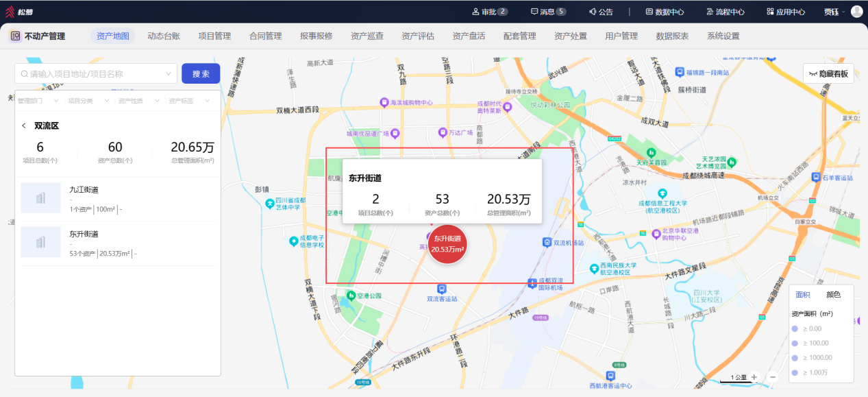Switch to the 资产巡查 tab
The width and height of the screenshot is (868, 397).
point(367,36)
